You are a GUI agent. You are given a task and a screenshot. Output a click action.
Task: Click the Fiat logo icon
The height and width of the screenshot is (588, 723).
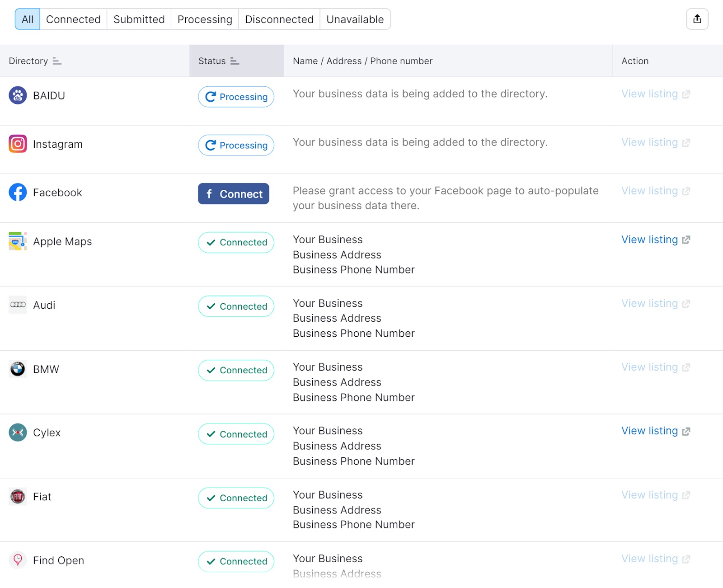[18, 497]
